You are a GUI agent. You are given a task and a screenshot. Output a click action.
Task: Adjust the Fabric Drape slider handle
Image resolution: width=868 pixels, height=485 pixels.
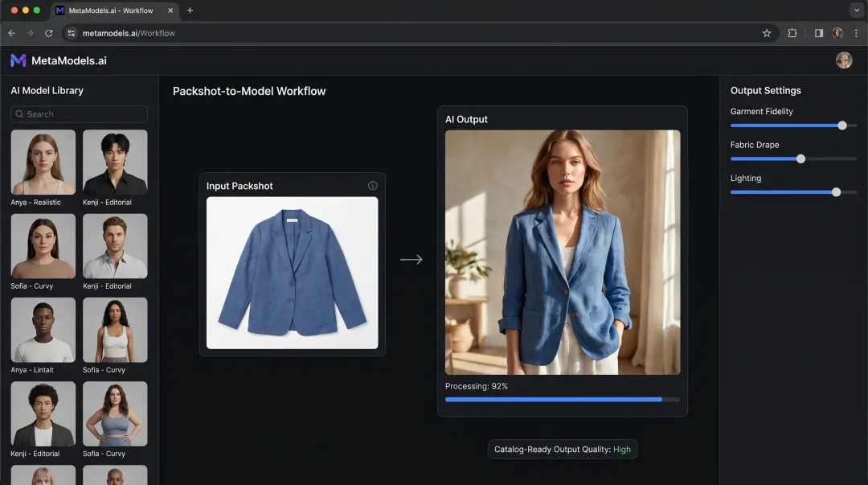800,159
